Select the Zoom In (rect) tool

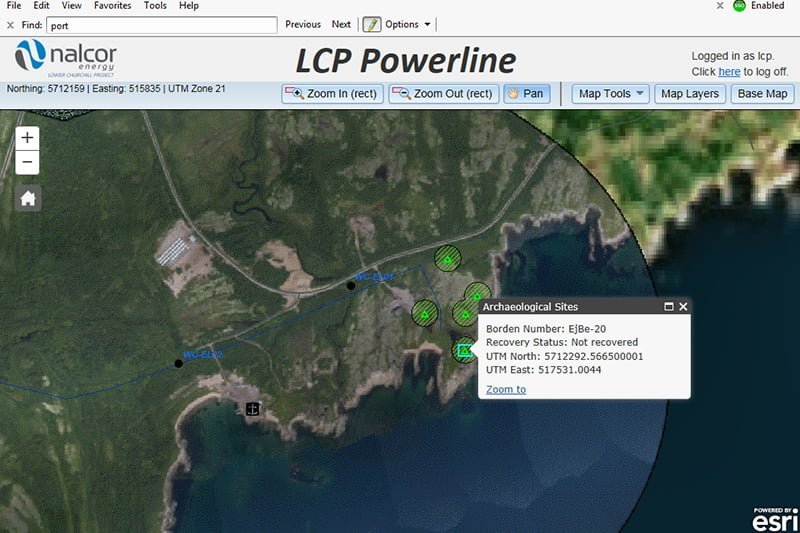pyautogui.click(x=332, y=94)
